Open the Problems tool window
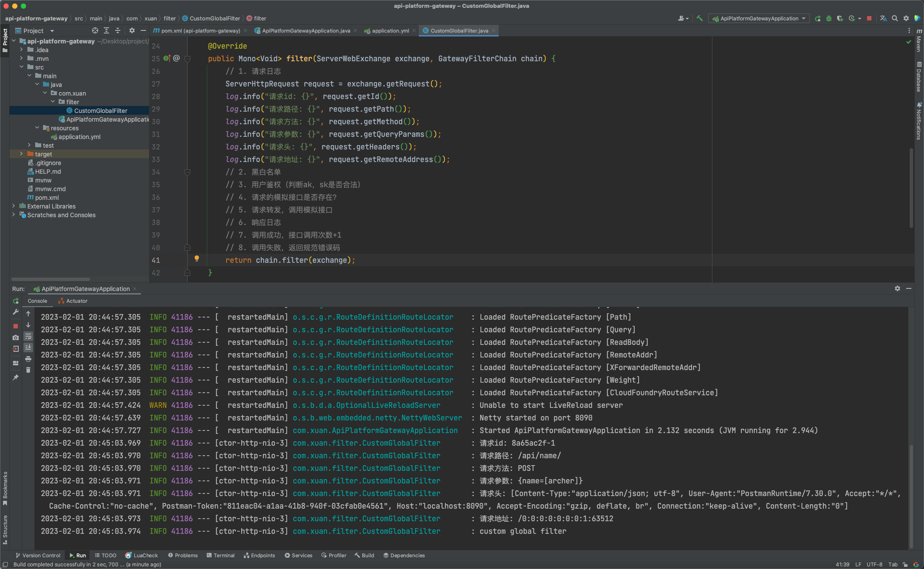The width and height of the screenshot is (924, 569). pos(182,555)
